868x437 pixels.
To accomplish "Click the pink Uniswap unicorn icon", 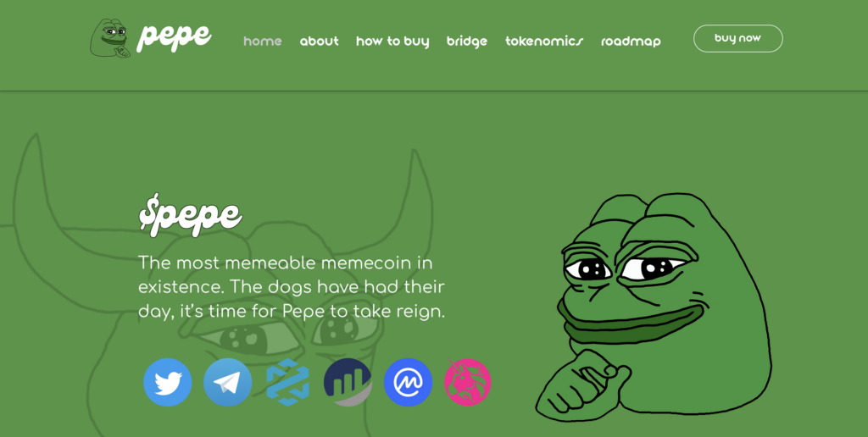I will 468,382.
